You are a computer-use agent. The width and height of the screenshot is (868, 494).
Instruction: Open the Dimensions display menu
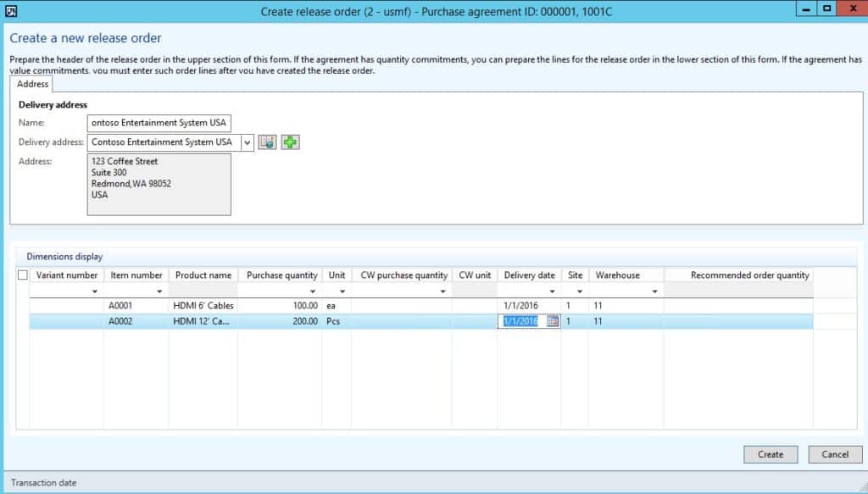point(64,257)
